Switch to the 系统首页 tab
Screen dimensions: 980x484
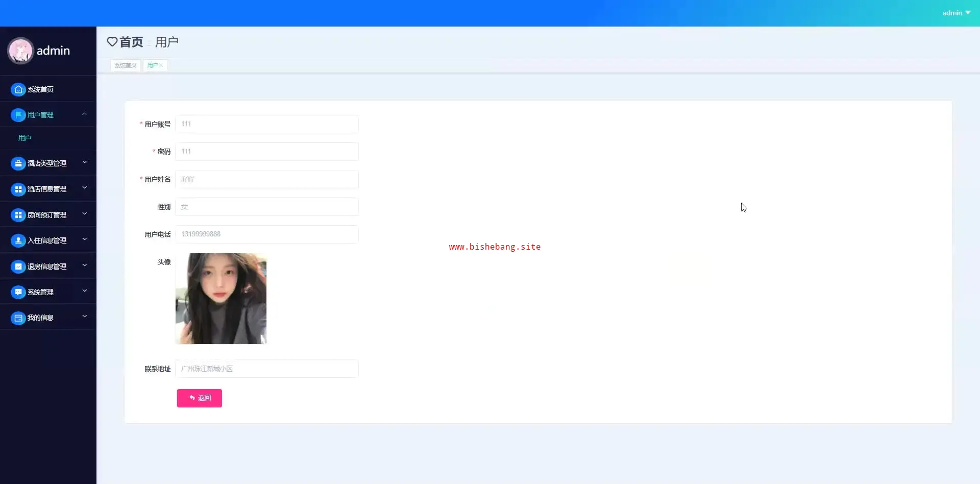pos(126,65)
